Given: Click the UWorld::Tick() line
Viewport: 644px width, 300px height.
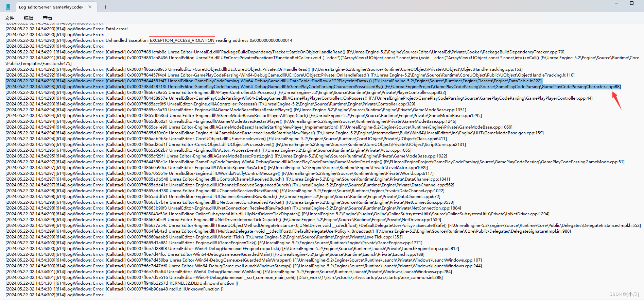Looking at the screenshot, I should click(204, 237).
